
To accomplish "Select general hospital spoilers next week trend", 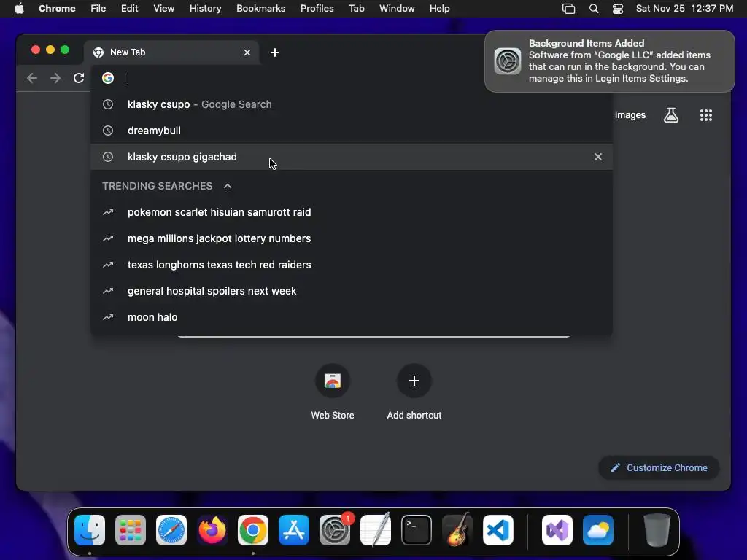I will (352, 291).
